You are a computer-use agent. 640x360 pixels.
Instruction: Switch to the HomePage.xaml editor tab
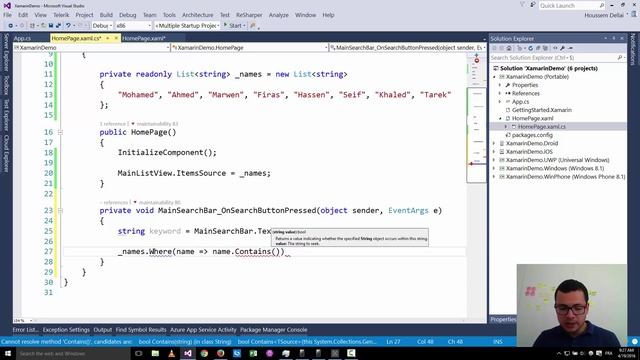tap(144, 38)
